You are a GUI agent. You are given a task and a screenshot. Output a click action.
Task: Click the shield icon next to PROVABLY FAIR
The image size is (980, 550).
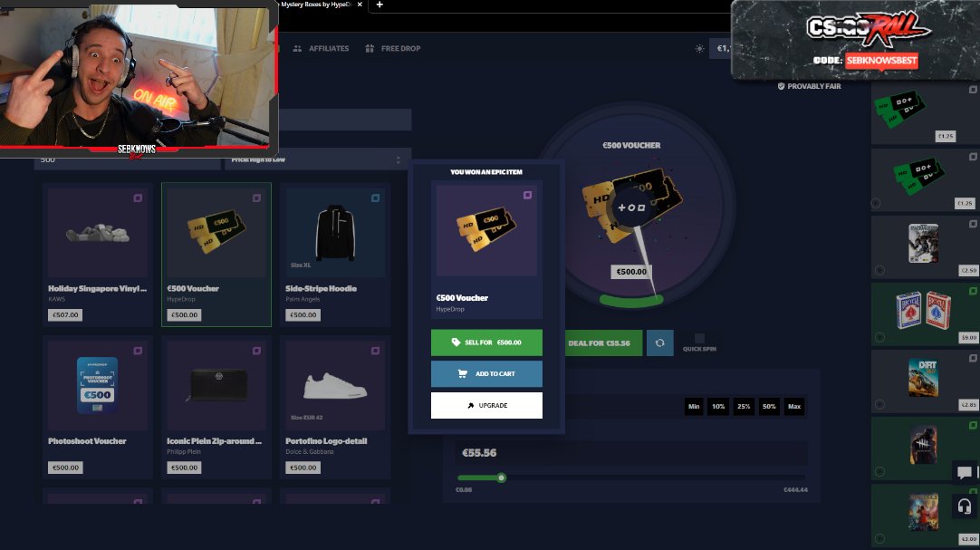tap(781, 86)
